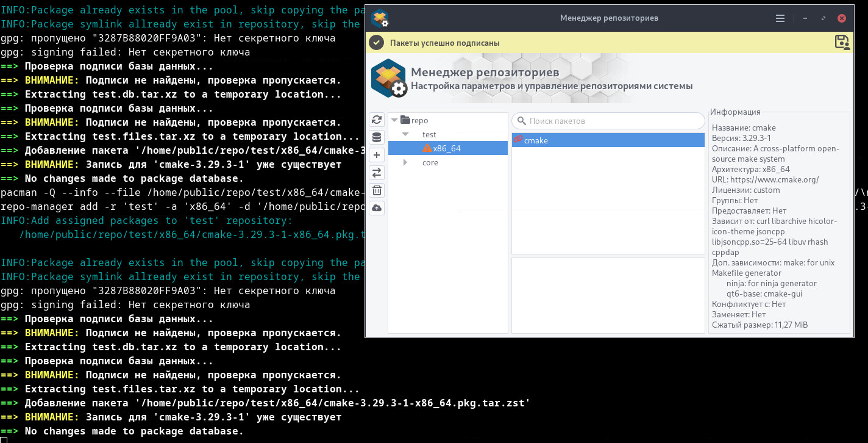
Task: Click the last terminal line 'No changes made'
Action: 122,431
